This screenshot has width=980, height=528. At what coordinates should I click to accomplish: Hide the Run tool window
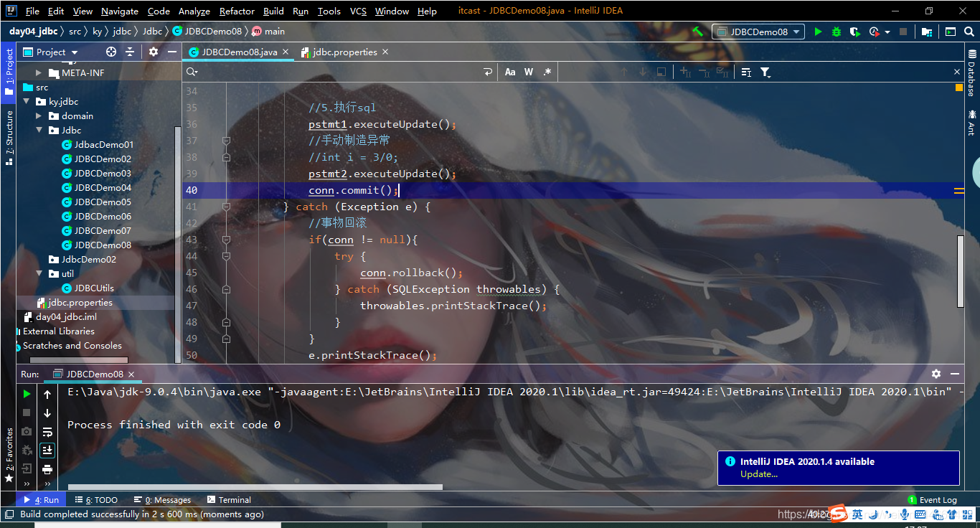pos(955,374)
